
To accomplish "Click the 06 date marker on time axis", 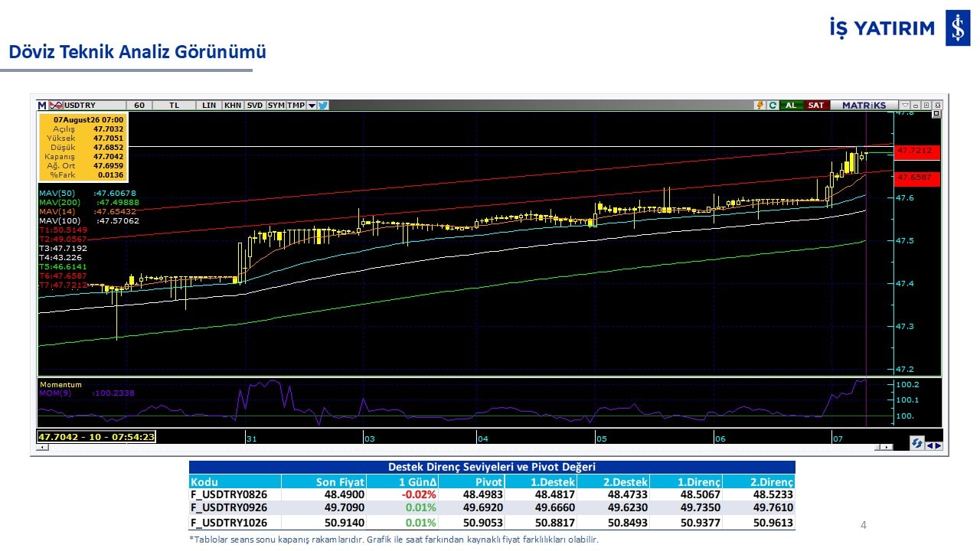I will 720,438.
